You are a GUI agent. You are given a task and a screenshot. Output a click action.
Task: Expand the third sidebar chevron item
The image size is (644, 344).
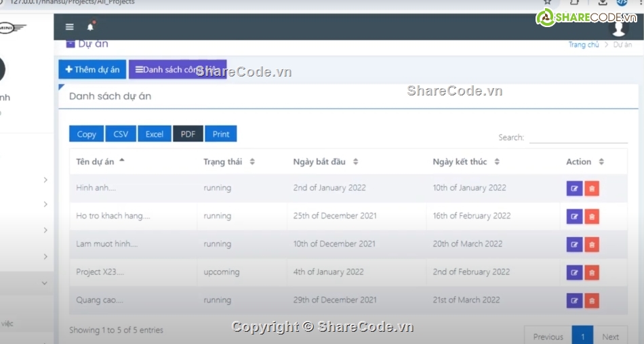point(45,230)
